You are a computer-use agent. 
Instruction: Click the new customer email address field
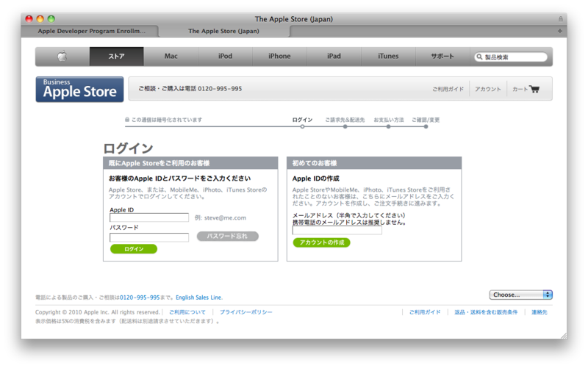click(337, 231)
